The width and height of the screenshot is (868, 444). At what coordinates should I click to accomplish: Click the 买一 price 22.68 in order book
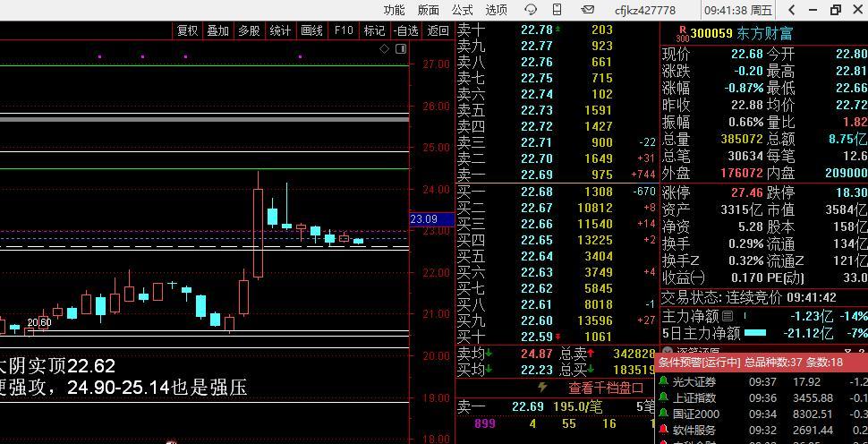click(536, 192)
